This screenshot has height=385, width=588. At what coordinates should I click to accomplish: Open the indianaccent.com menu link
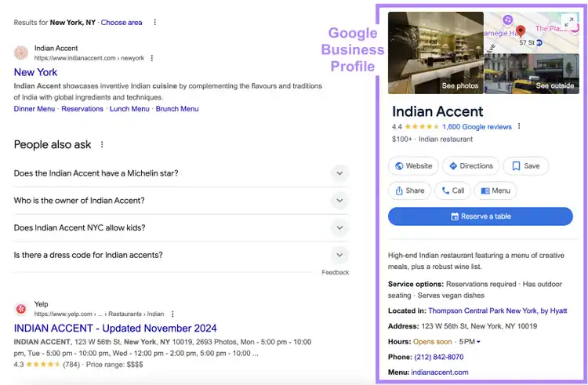(x=440, y=372)
